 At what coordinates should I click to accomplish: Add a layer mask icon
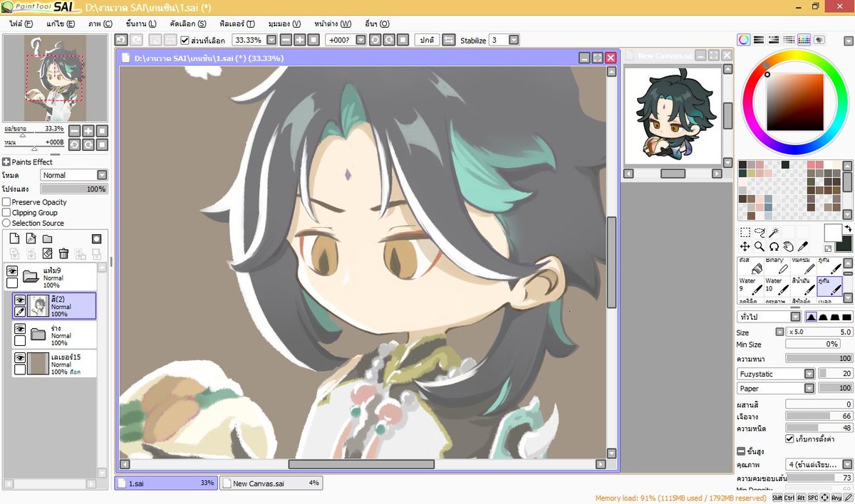point(96,239)
